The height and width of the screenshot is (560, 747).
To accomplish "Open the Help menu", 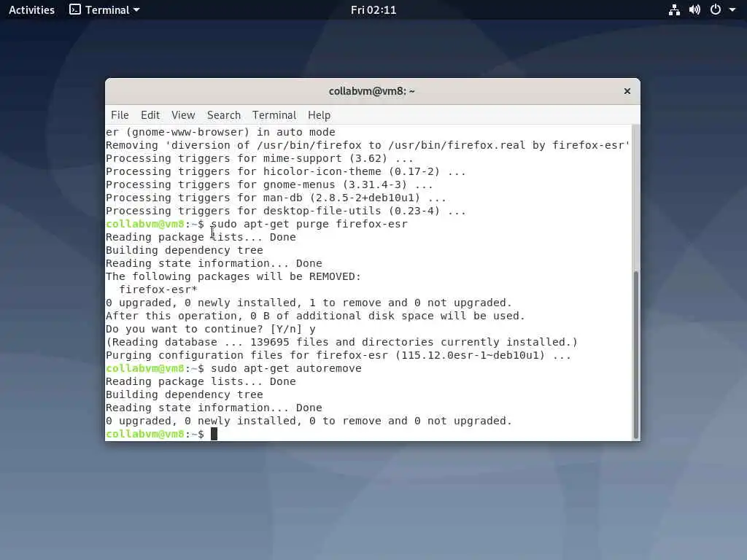I will tap(320, 115).
